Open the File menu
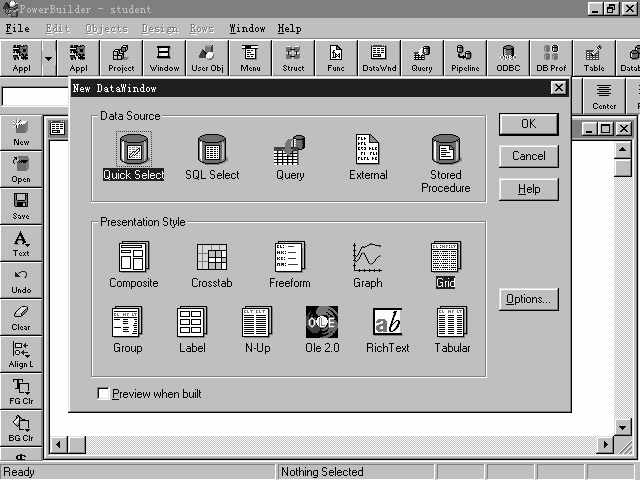 (18, 29)
